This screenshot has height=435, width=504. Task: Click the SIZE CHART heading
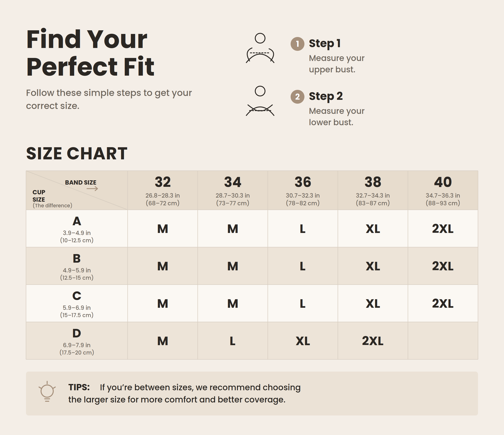[x=77, y=153]
